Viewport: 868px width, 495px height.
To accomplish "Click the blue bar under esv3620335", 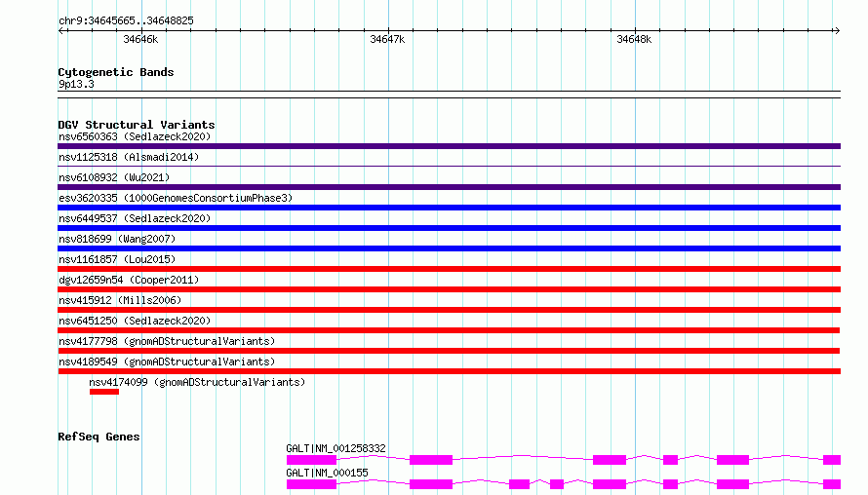I will 449,208.
